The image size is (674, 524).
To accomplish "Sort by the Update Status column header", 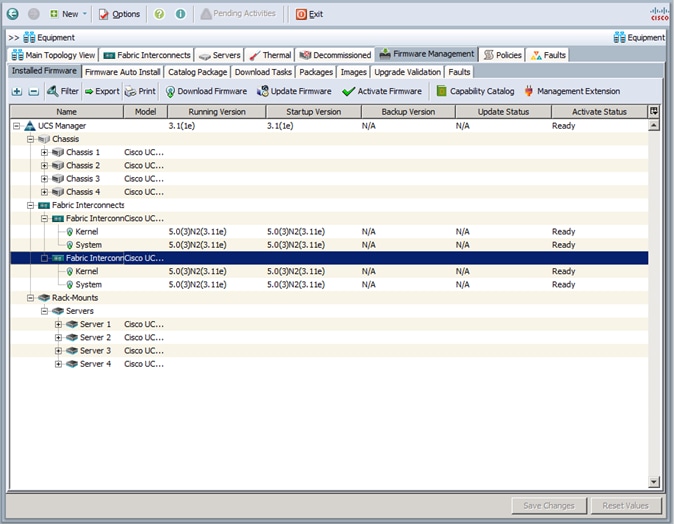I will tap(503, 112).
